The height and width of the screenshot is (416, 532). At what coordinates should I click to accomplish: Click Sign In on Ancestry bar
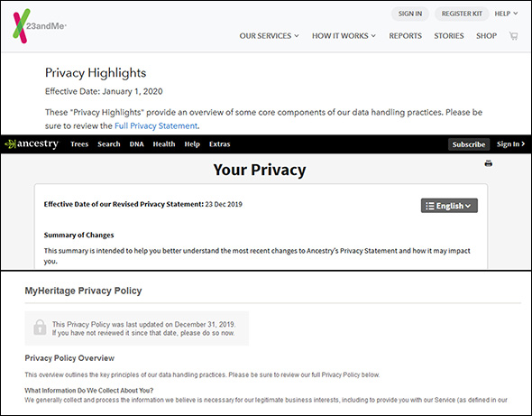point(510,144)
